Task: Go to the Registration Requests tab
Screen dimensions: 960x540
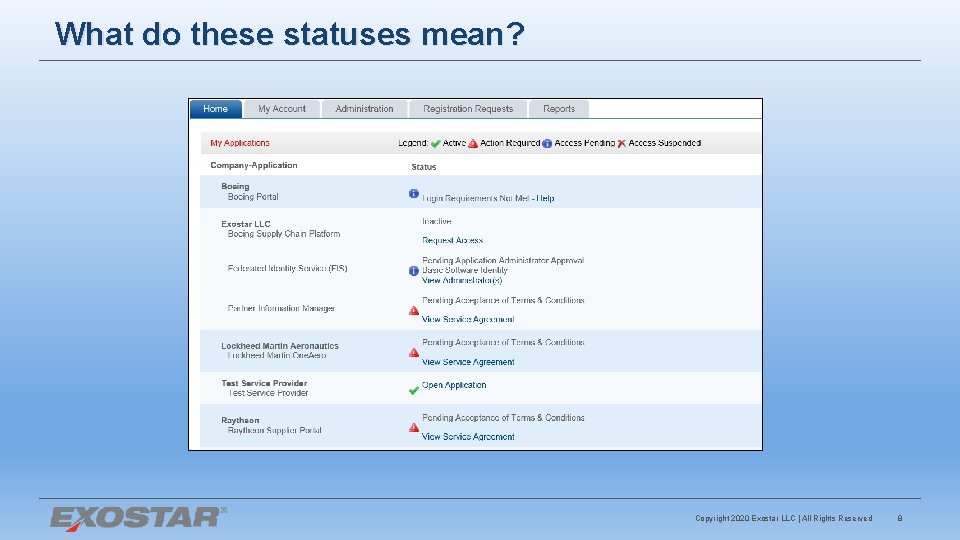Action: 468,109
